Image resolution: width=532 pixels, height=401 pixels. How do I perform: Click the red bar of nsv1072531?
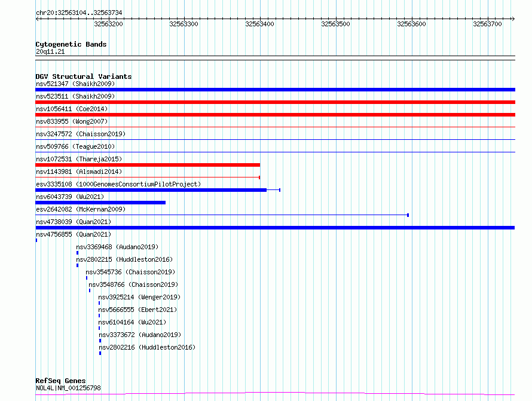pyautogui.click(x=148, y=165)
